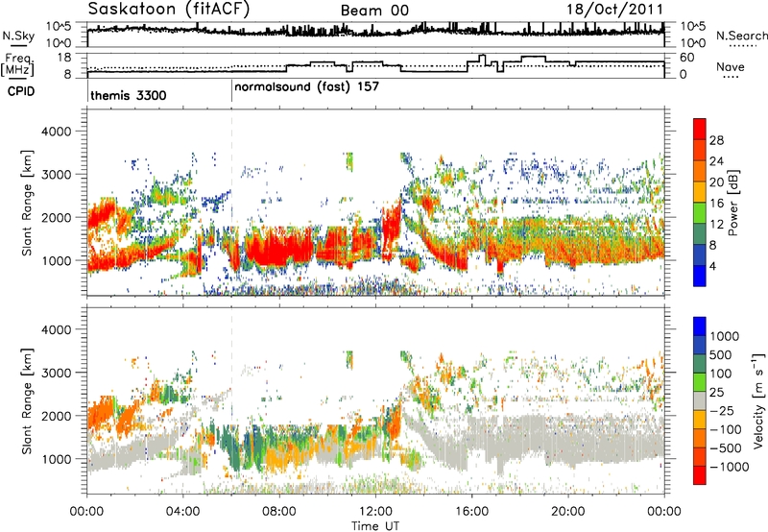Screen dimensions: 768x532
Task: Select the "25" value on the Velocity scale
Action: [716, 393]
